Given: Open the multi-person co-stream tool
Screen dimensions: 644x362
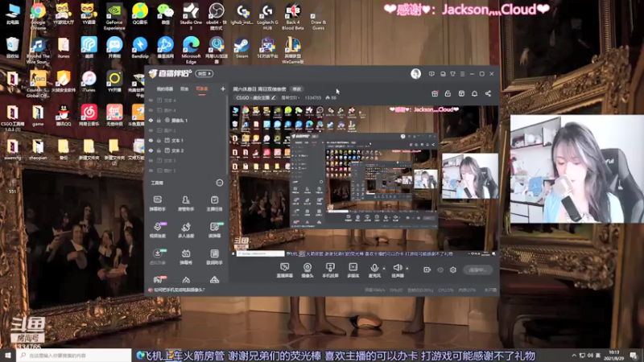Looking at the screenshot, I should (x=186, y=230).
